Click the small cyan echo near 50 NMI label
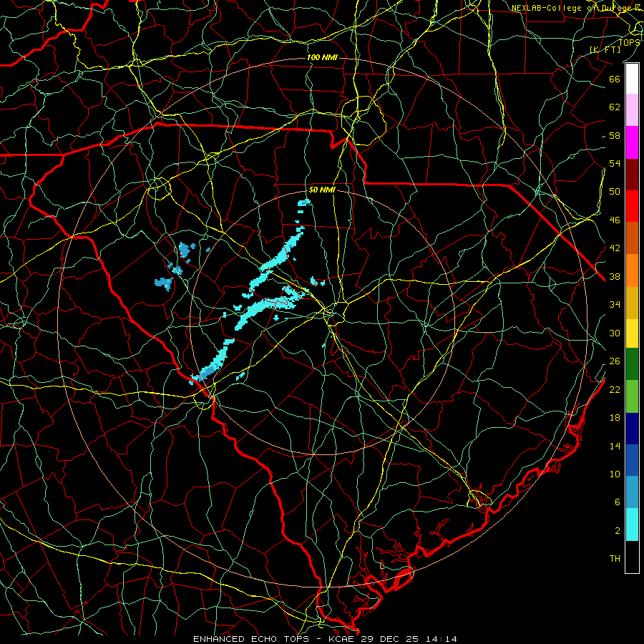Screen dimensions: 644x644 pos(304,202)
